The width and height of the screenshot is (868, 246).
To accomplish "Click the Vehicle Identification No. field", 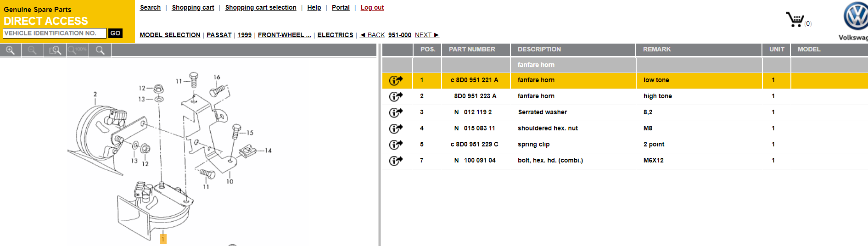I will coord(54,33).
